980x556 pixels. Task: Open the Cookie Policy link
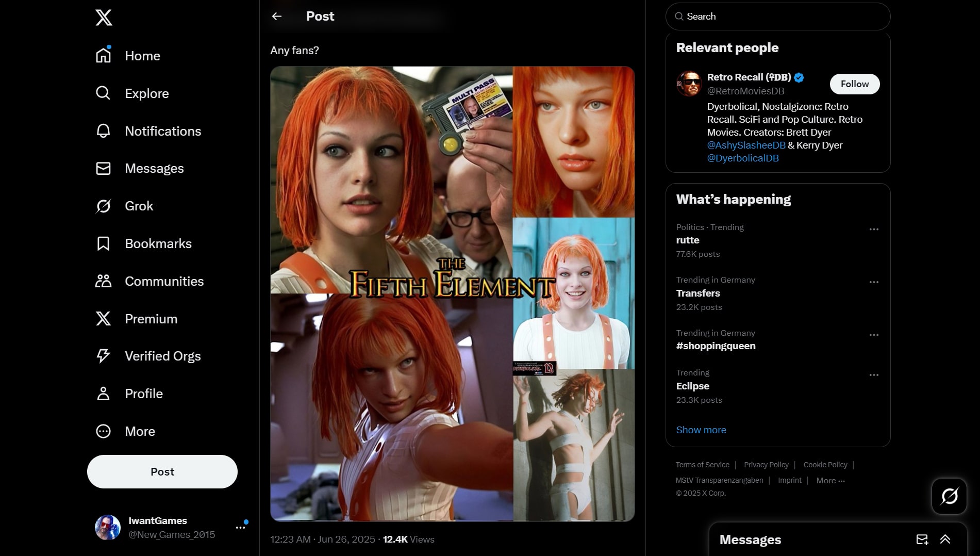pyautogui.click(x=825, y=465)
